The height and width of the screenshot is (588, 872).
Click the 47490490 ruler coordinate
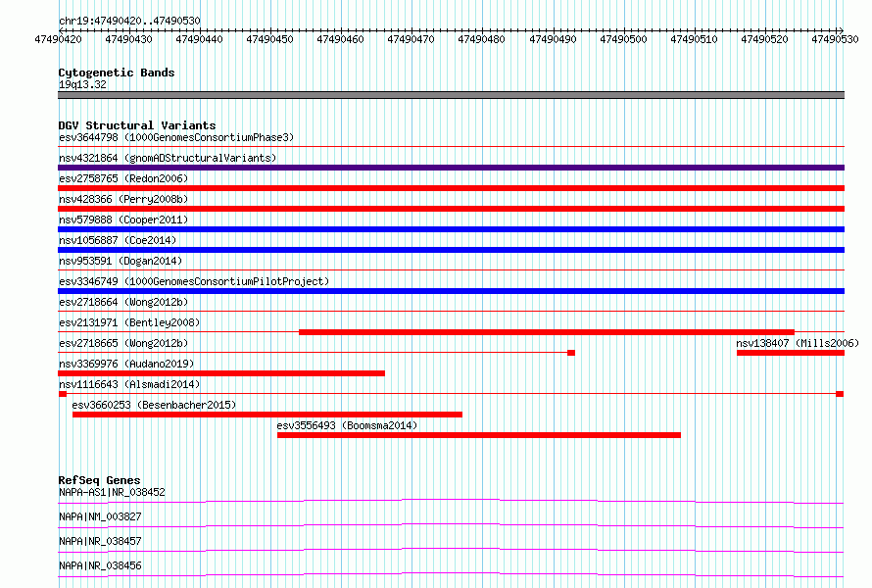[553, 39]
